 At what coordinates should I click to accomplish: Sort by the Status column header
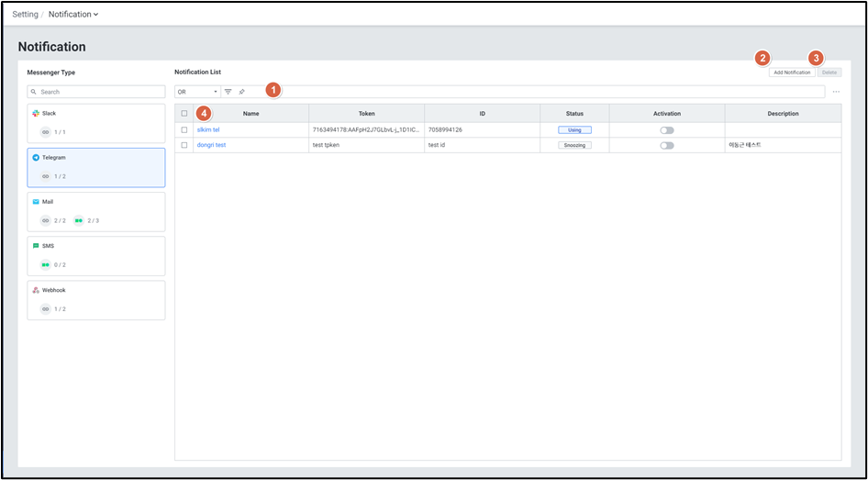pos(574,114)
